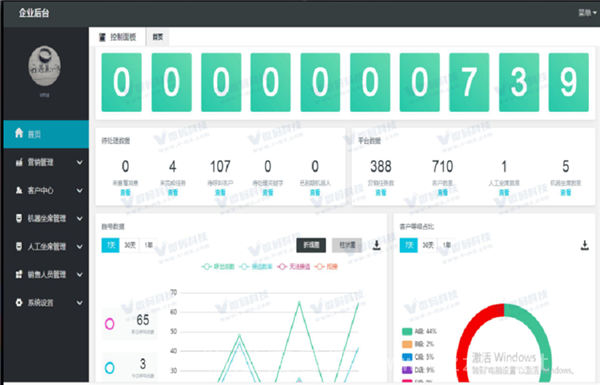This screenshot has width=600, height=385.
Task: Click the blue circle icon beside 3
Action: tap(109, 368)
